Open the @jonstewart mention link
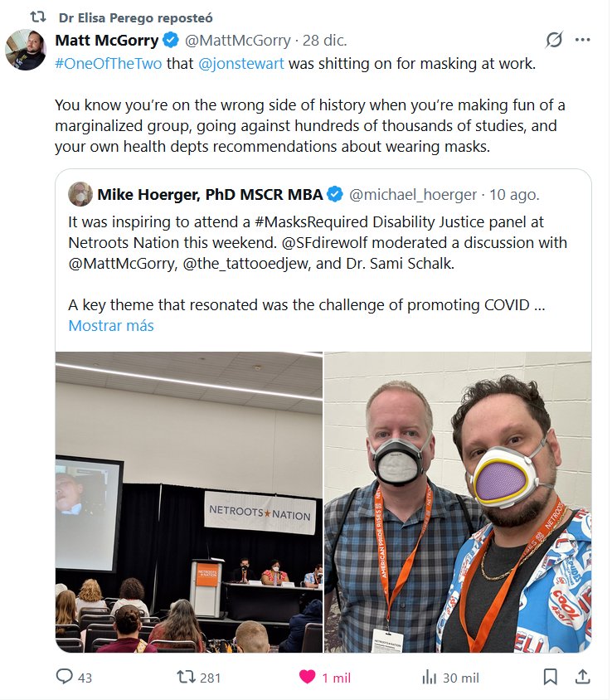 [x=241, y=64]
